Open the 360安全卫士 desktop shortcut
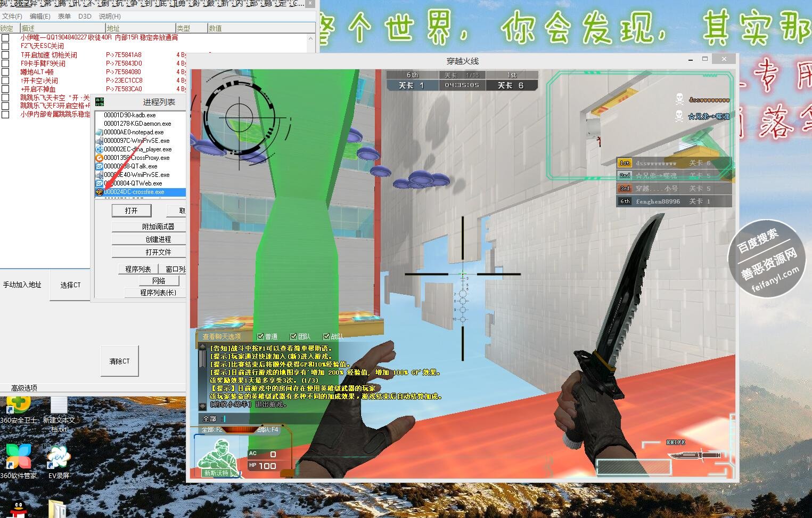Image resolution: width=812 pixels, height=518 pixels. point(18,408)
